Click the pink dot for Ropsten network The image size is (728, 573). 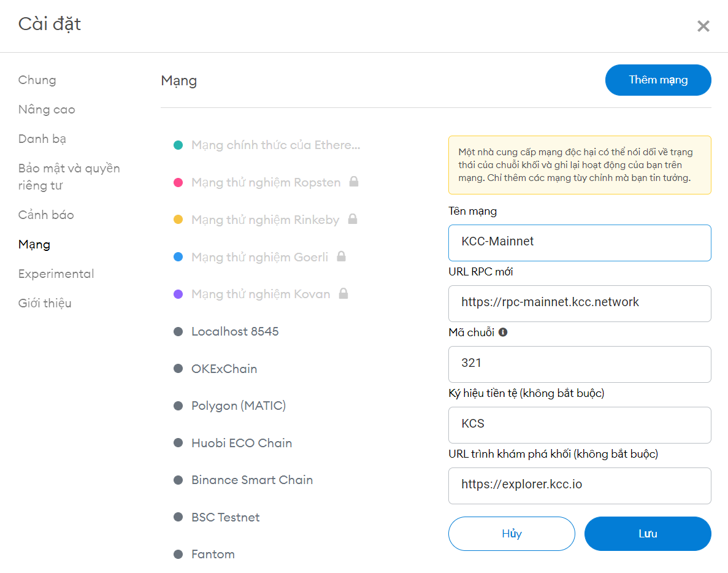pos(178,182)
